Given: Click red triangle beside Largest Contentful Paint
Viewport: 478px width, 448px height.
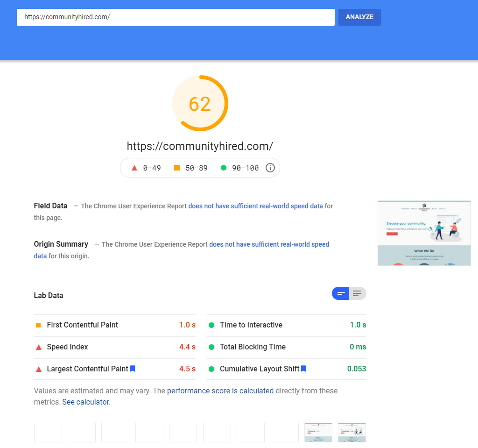Looking at the screenshot, I should [39, 369].
